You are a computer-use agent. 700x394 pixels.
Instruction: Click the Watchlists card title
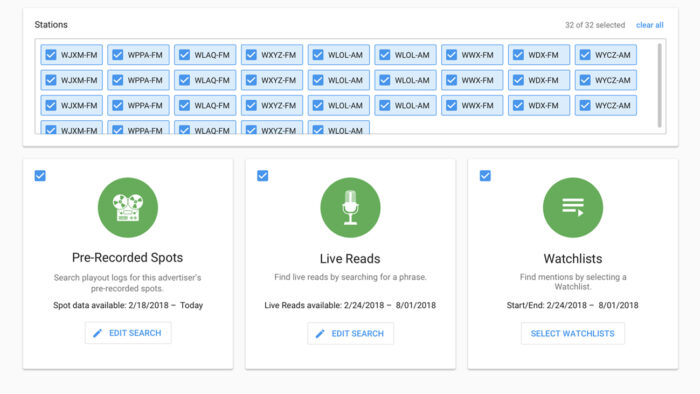pos(573,259)
